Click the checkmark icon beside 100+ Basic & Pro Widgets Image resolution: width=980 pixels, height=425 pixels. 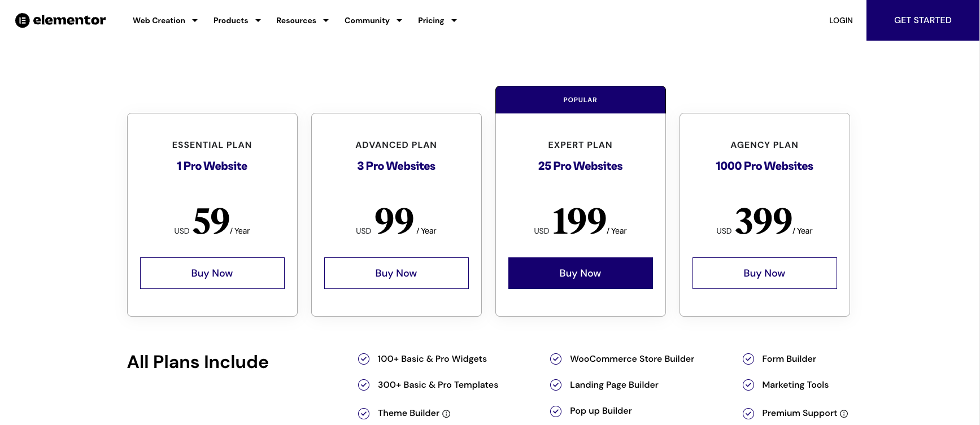[x=364, y=359]
